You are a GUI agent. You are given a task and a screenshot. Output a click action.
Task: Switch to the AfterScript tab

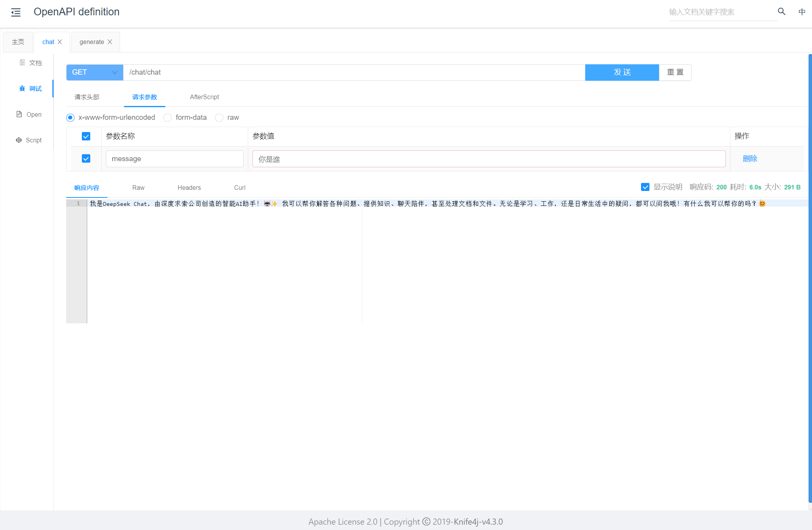pos(204,97)
